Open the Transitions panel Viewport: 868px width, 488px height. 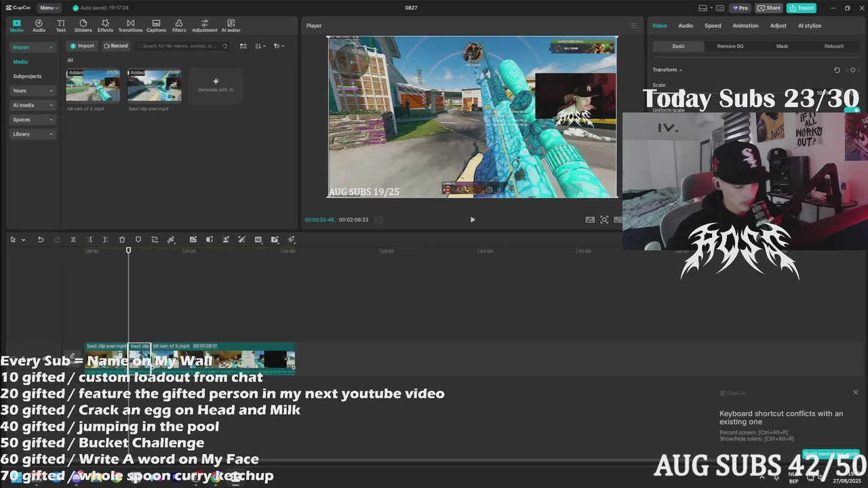click(x=130, y=26)
